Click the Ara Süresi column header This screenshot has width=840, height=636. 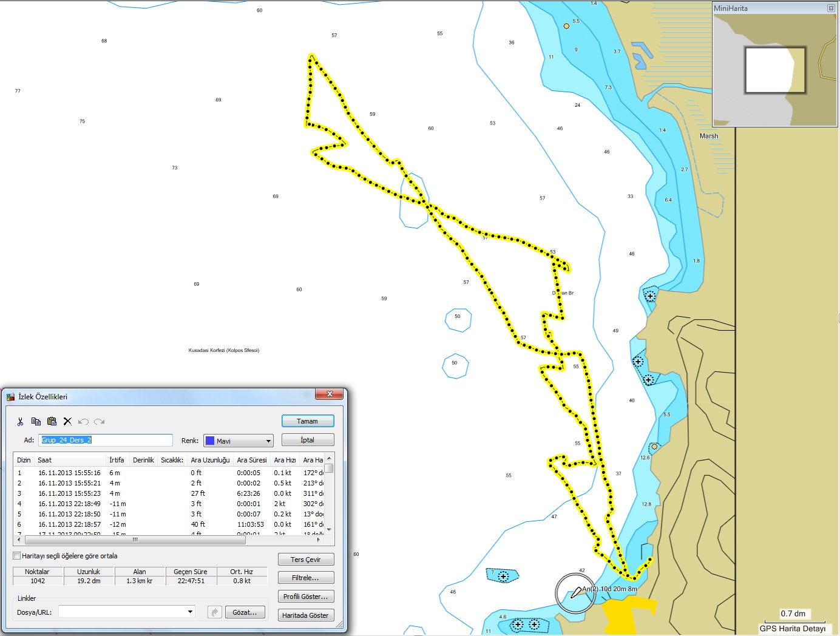click(x=252, y=460)
